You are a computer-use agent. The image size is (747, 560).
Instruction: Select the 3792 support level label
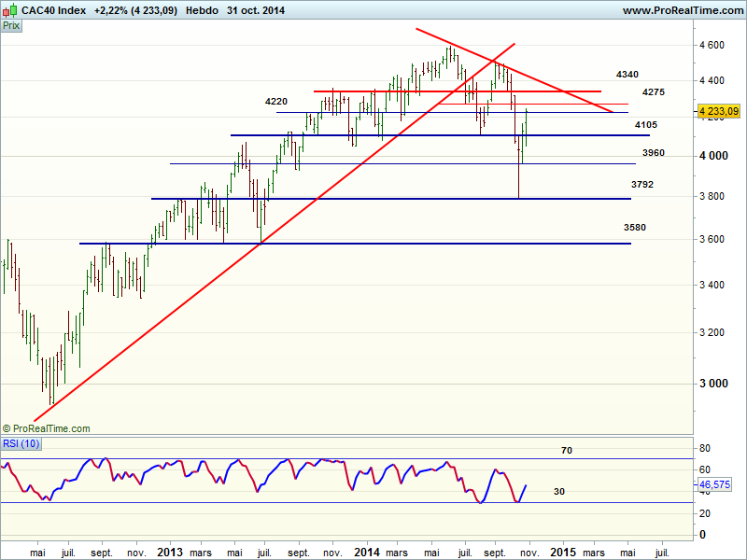pyautogui.click(x=642, y=185)
